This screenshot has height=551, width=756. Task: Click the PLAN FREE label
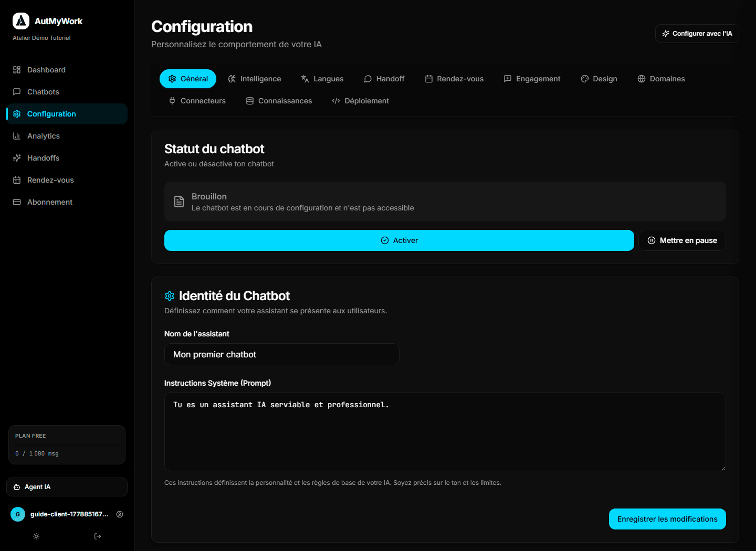(30, 436)
